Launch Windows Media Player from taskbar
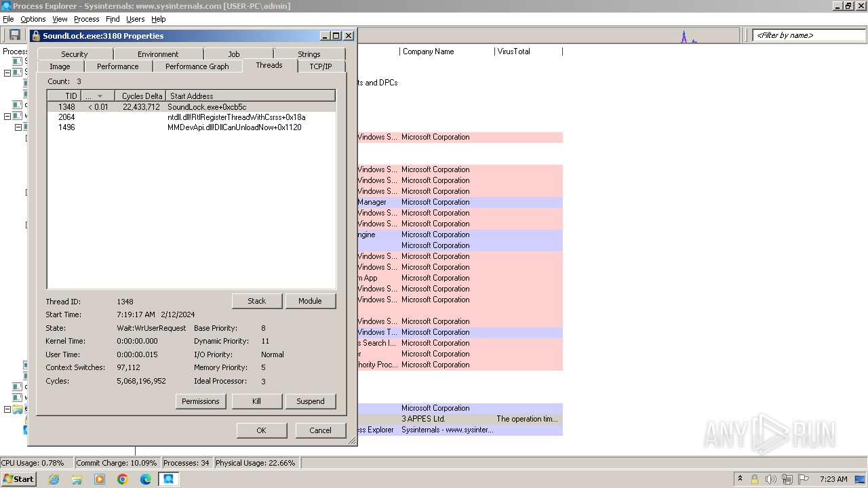The image size is (868, 488). pyautogui.click(x=100, y=479)
